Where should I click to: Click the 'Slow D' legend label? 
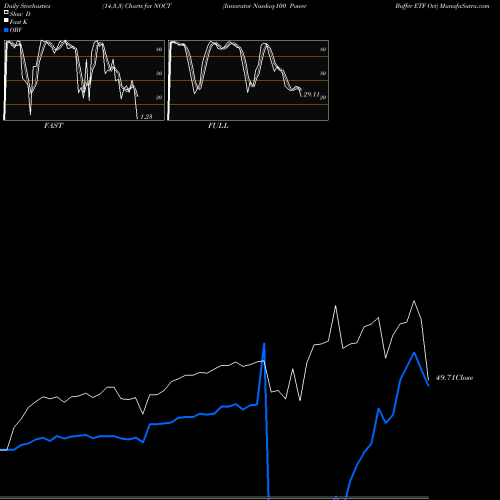[20, 14]
